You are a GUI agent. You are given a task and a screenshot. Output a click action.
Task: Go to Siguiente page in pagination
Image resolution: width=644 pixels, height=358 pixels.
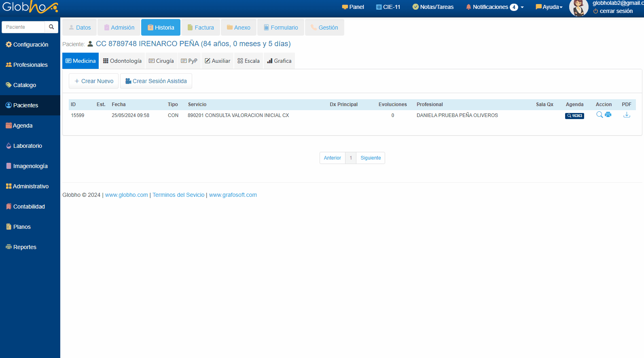click(371, 158)
